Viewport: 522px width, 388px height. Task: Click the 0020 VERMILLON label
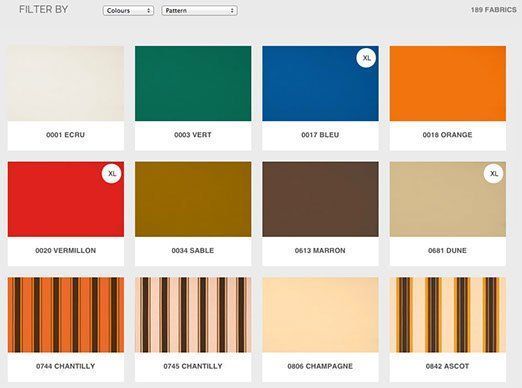tap(66, 251)
